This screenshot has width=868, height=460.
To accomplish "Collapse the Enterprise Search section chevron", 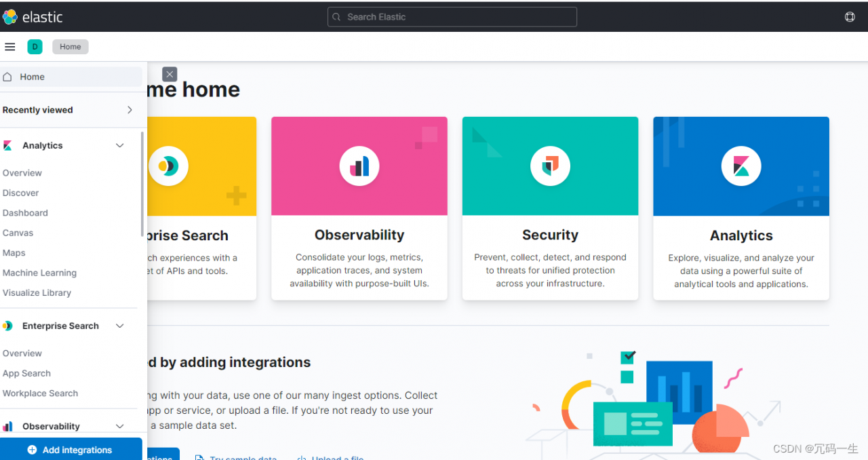I will 120,326.
